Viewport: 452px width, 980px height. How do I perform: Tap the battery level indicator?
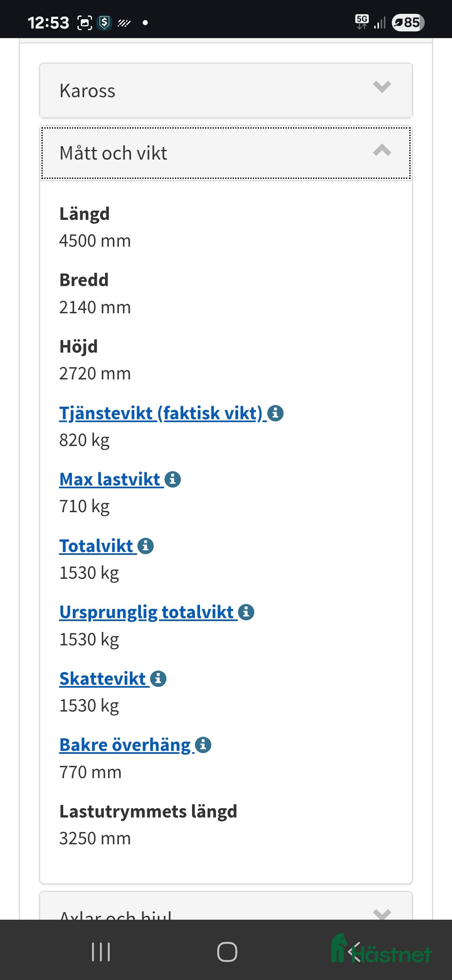(408, 23)
